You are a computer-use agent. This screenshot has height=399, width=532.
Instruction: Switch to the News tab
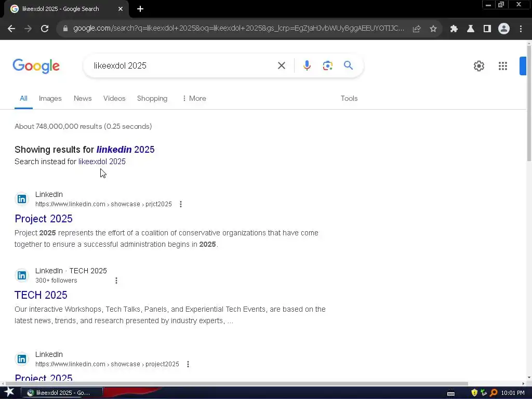[83, 98]
